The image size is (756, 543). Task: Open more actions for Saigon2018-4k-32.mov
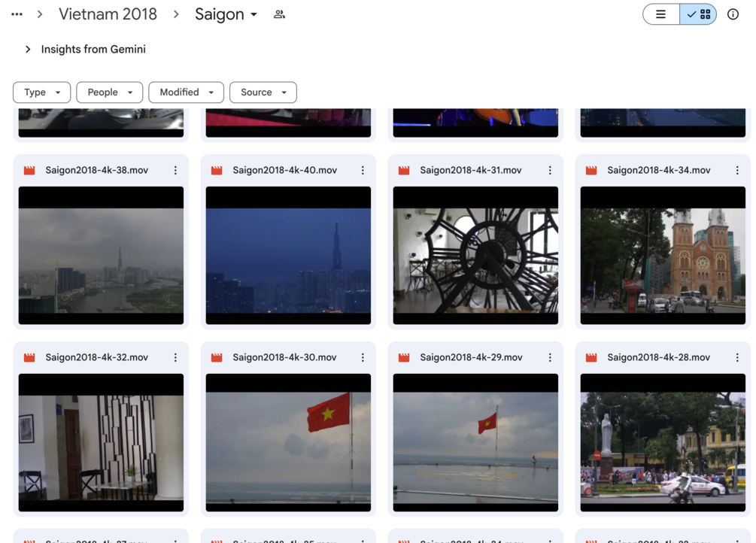pyautogui.click(x=175, y=357)
